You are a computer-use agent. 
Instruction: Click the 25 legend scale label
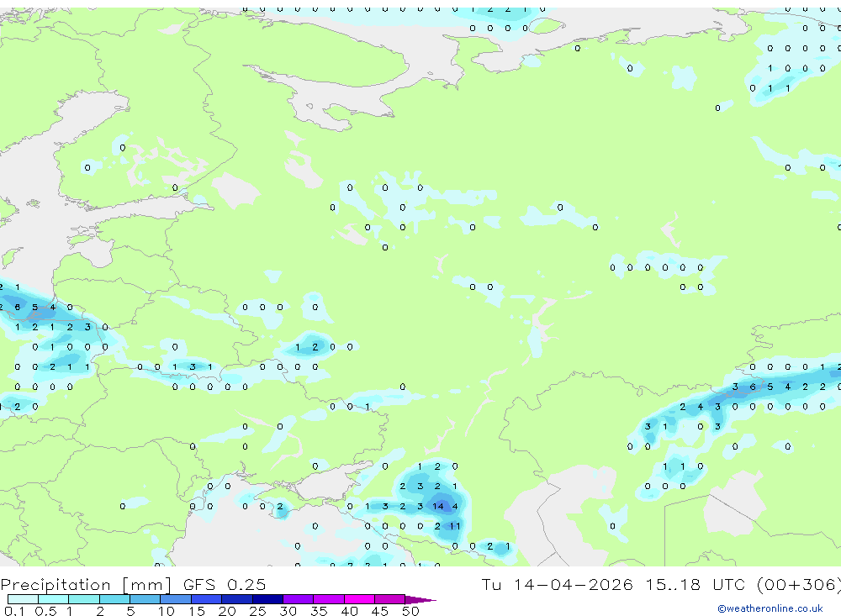tap(258, 611)
